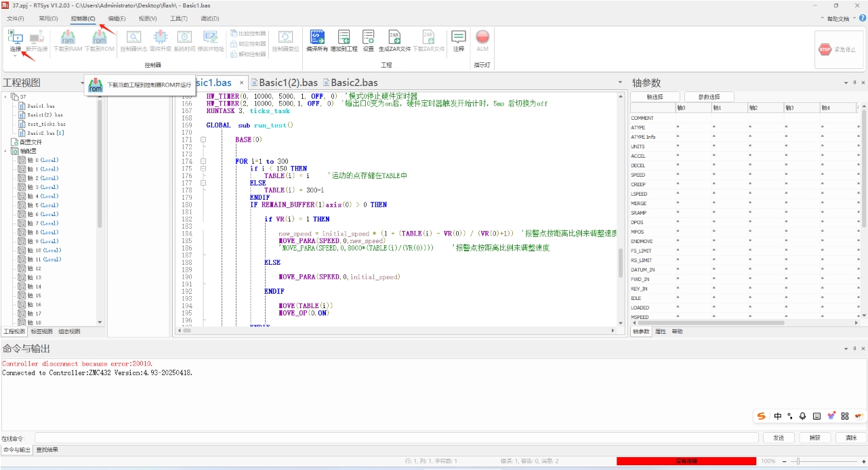
Task: Click the 断开连接 disconnect icon
Action: coord(37,38)
